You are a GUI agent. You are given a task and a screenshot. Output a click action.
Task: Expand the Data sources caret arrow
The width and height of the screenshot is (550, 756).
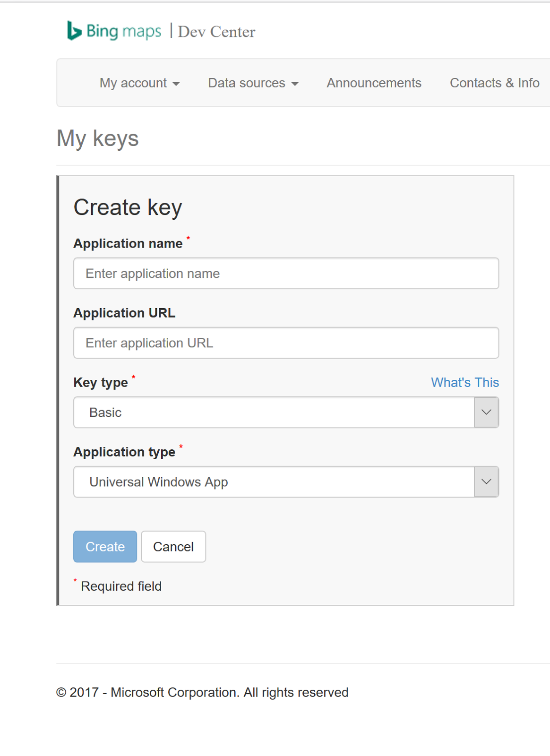click(x=295, y=84)
